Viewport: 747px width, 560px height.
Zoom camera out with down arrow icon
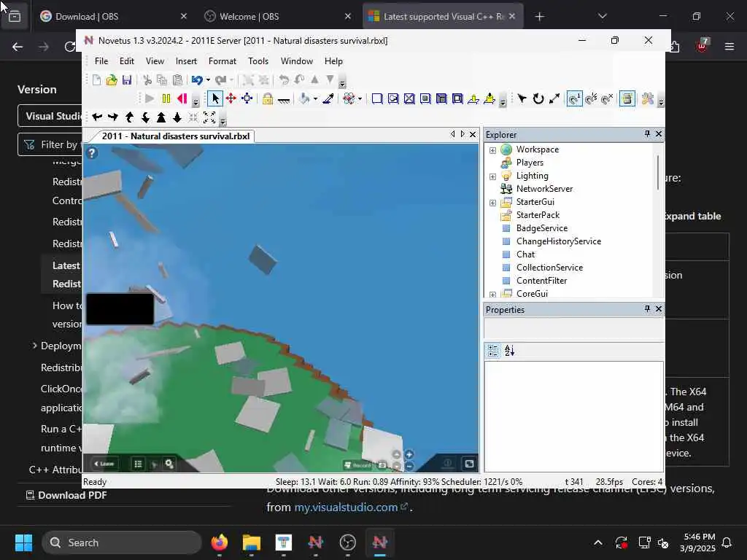coord(177,117)
